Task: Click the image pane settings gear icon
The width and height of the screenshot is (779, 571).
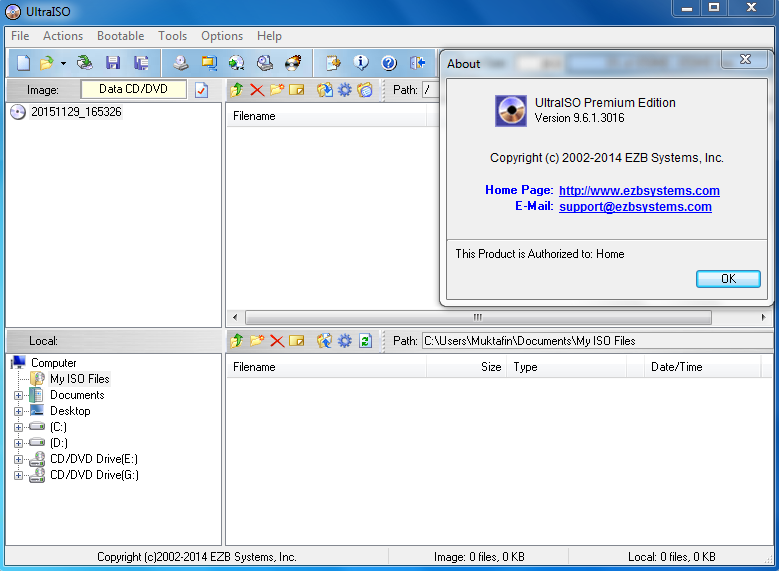Action: click(x=345, y=90)
